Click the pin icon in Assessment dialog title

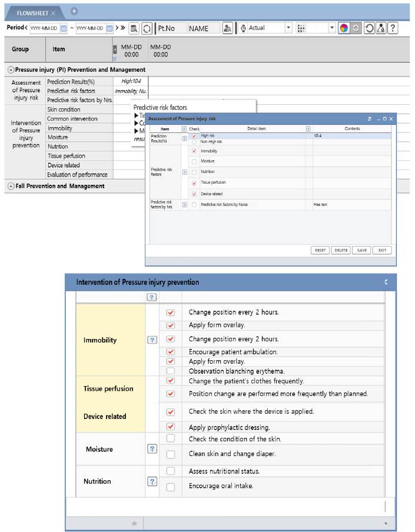click(x=370, y=119)
